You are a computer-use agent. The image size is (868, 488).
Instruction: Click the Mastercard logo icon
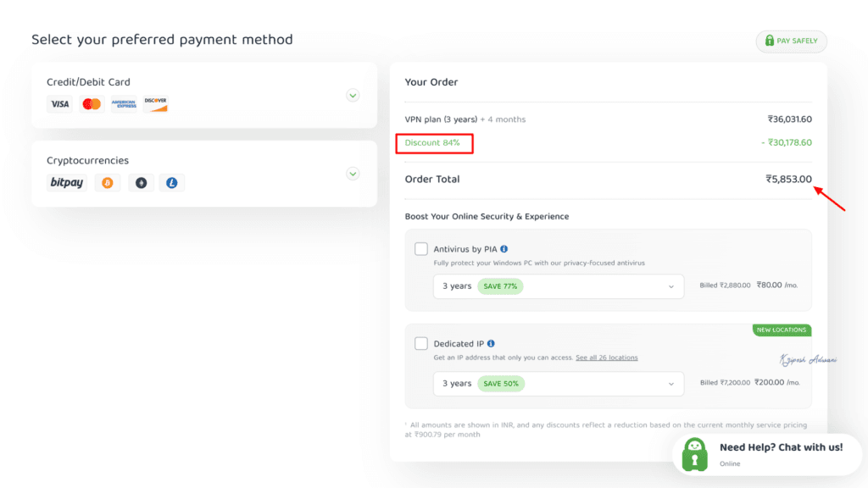pos(92,104)
